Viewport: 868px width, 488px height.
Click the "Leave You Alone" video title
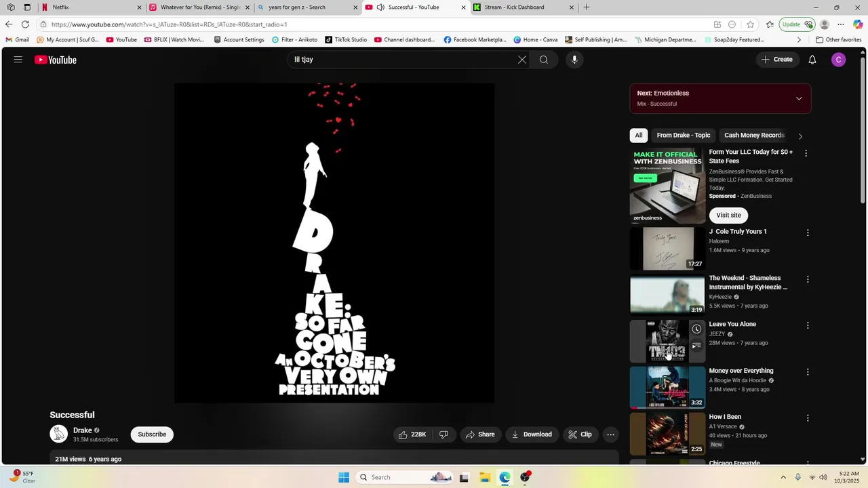pos(732,324)
